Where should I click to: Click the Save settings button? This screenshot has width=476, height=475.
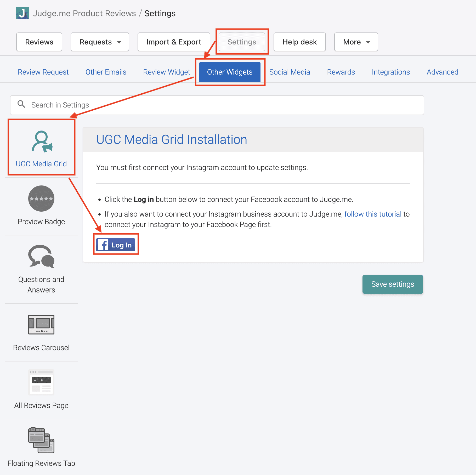click(x=393, y=284)
